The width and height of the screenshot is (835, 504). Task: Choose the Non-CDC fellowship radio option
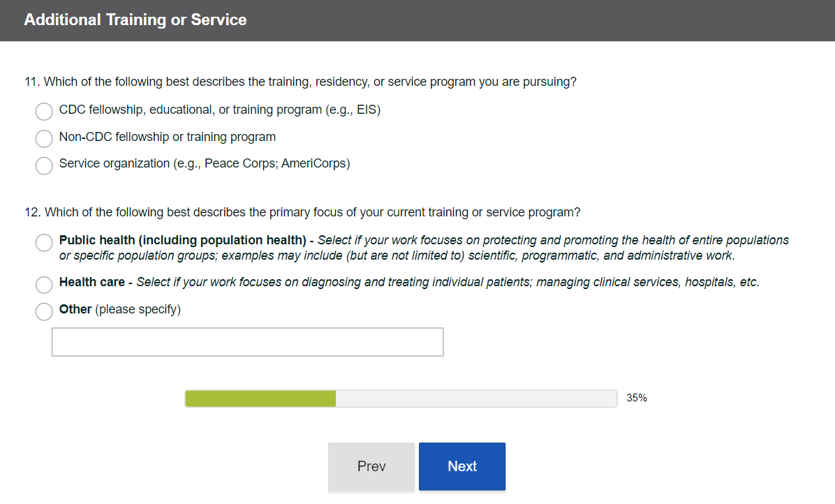(44, 139)
